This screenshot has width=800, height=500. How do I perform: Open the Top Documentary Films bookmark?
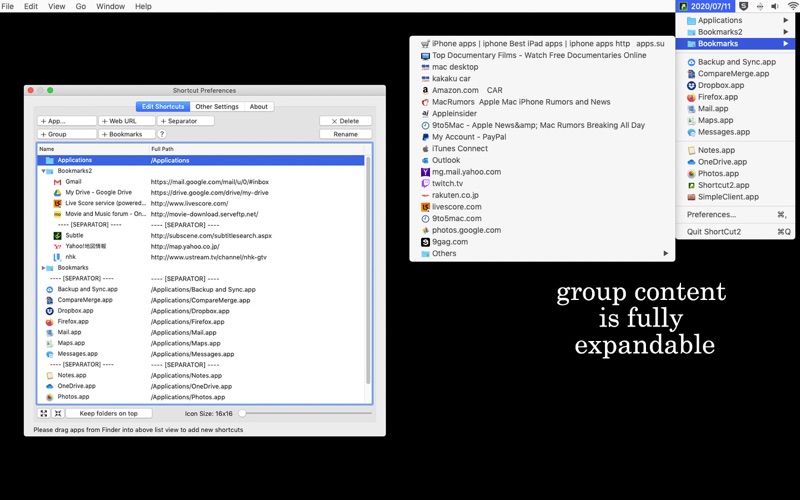pyautogui.click(x=542, y=55)
